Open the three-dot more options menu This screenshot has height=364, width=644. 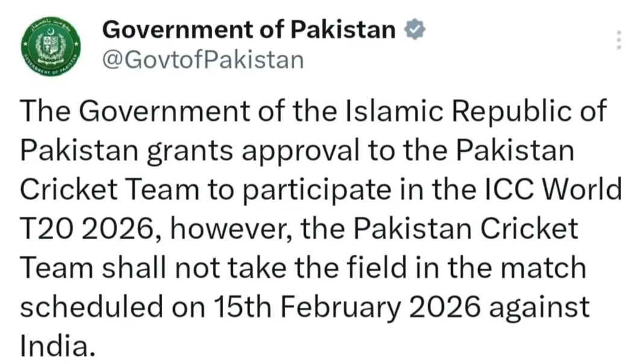click(x=618, y=40)
